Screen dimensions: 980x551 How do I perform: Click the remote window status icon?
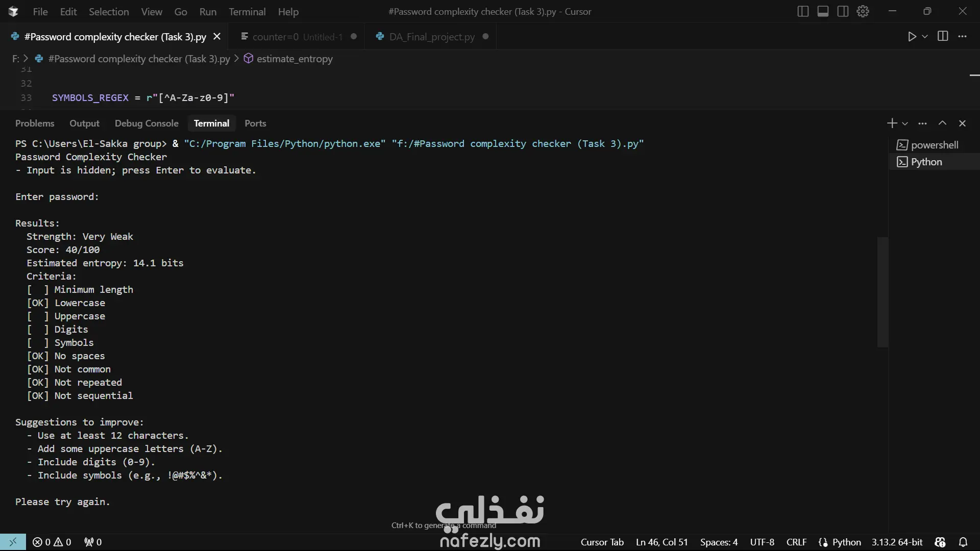click(x=13, y=542)
